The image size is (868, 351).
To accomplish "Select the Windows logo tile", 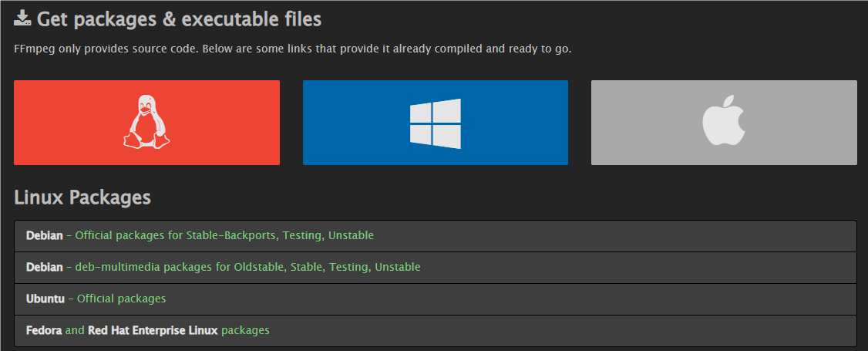I will click(x=435, y=123).
